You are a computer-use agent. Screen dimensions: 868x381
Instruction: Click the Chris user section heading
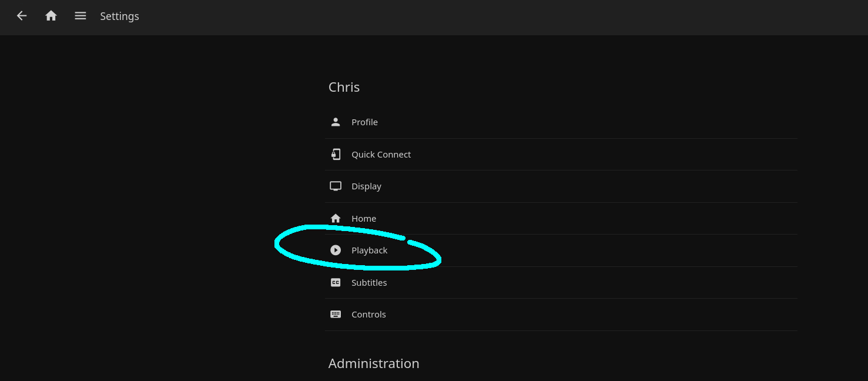344,87
